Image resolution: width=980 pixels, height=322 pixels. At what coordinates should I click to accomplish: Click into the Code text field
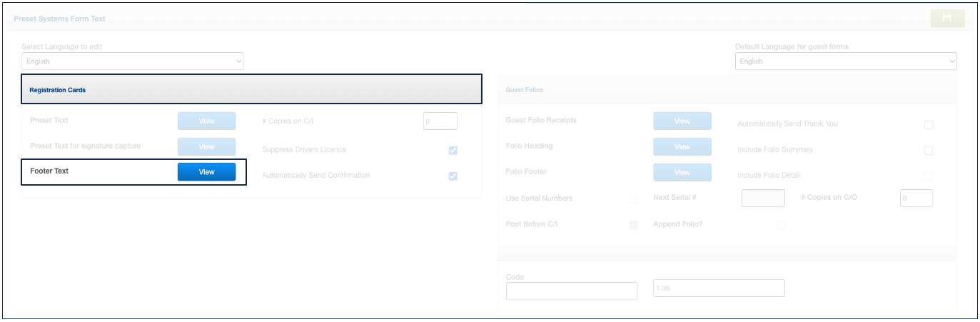[571, 291]
